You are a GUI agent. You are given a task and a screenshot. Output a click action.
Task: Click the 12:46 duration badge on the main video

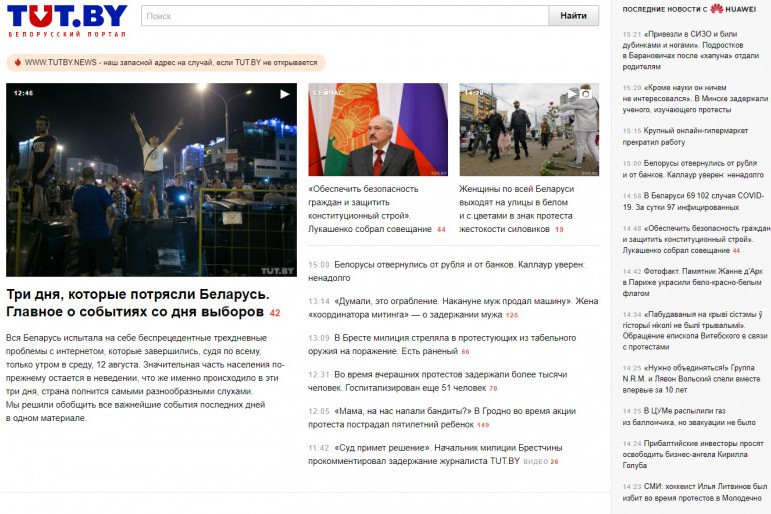pyautogui.click(x=23, y=93)
